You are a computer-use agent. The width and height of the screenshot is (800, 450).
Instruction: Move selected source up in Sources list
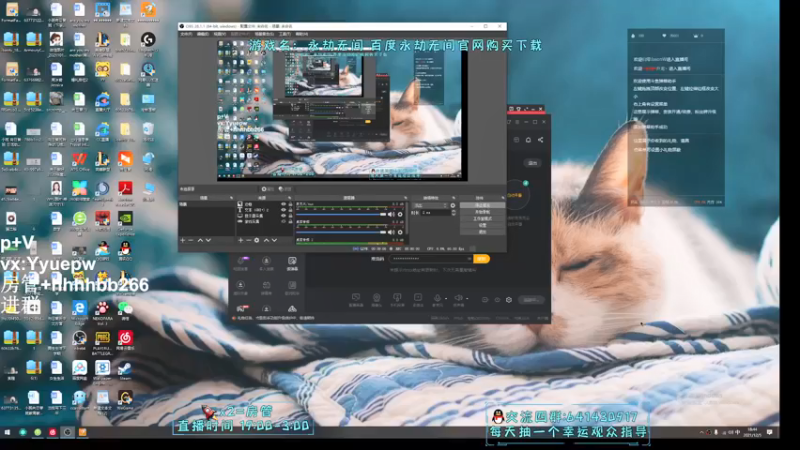pyautogui.click(x=266, y=240)
